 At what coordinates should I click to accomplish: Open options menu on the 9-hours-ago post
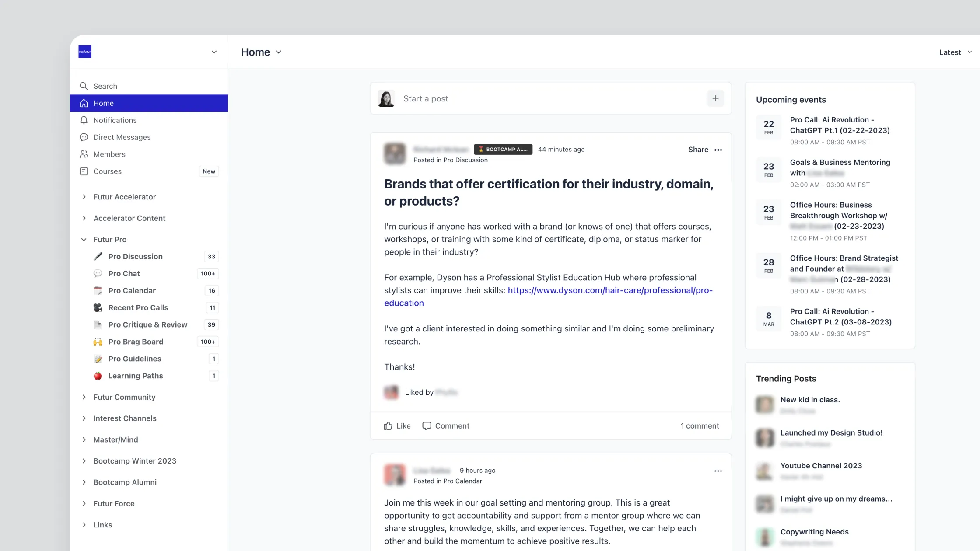718,471
